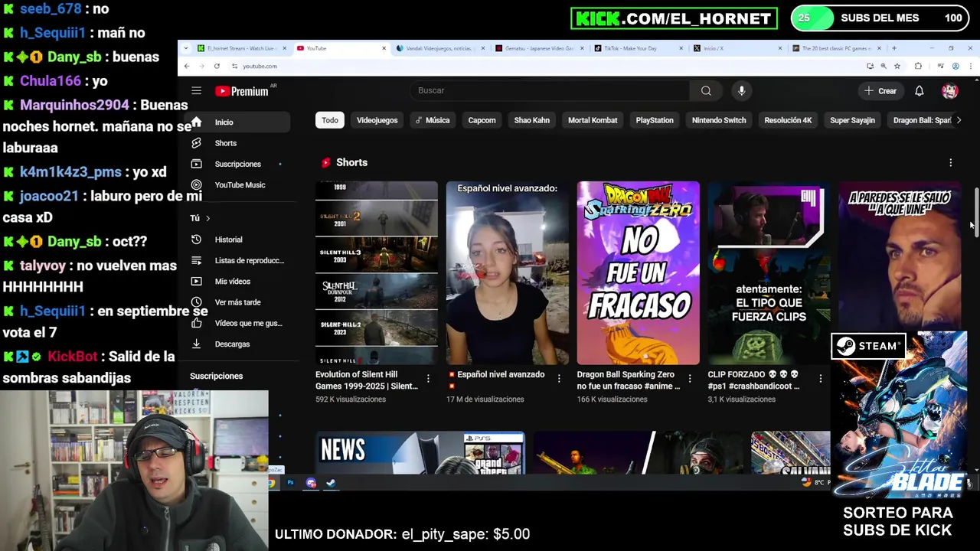Open the Español nivel avanzado short thumbnail
Image resolution: width=980 pixels, height=551 pixels.
[507, 273]
